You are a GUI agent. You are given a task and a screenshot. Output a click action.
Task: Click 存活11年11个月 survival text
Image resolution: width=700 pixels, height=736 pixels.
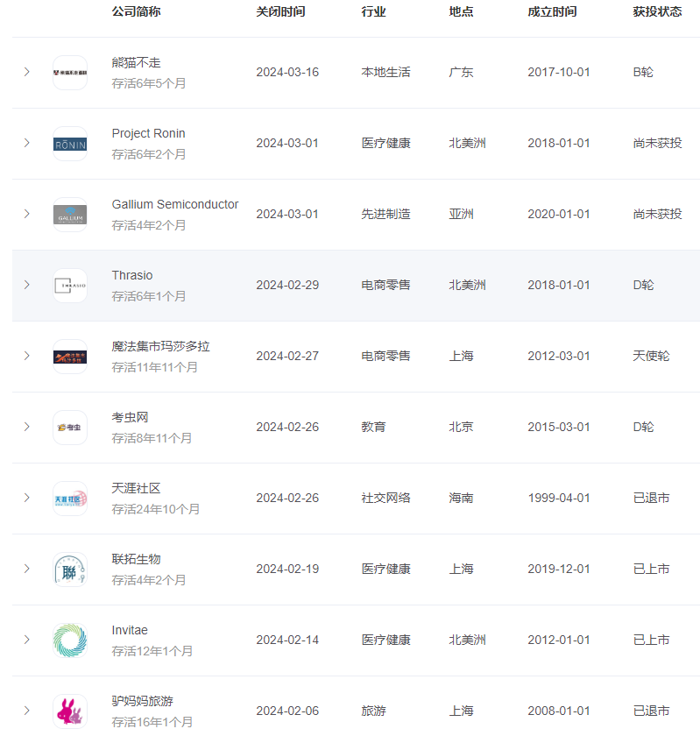pos(154,367)
